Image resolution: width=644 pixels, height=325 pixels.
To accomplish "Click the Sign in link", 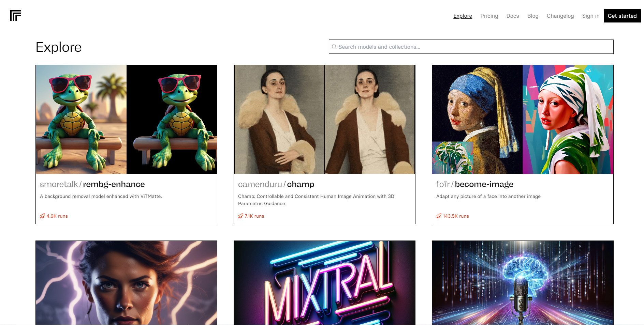I will pyautogui.click(x=590, y=16).
